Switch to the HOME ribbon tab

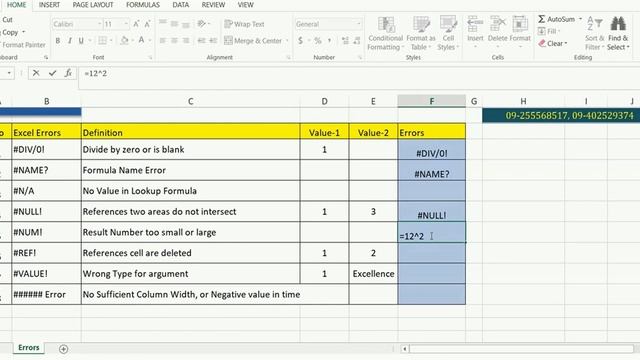16,5
